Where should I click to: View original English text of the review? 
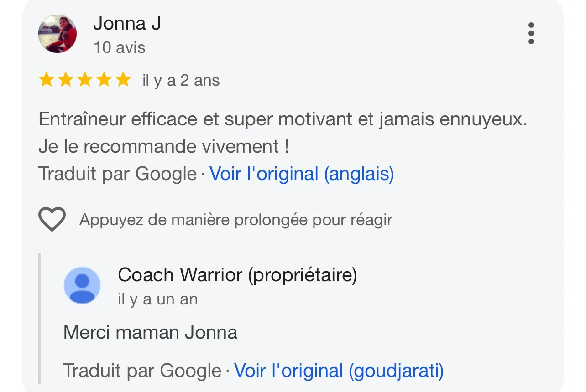pos(302,174)
